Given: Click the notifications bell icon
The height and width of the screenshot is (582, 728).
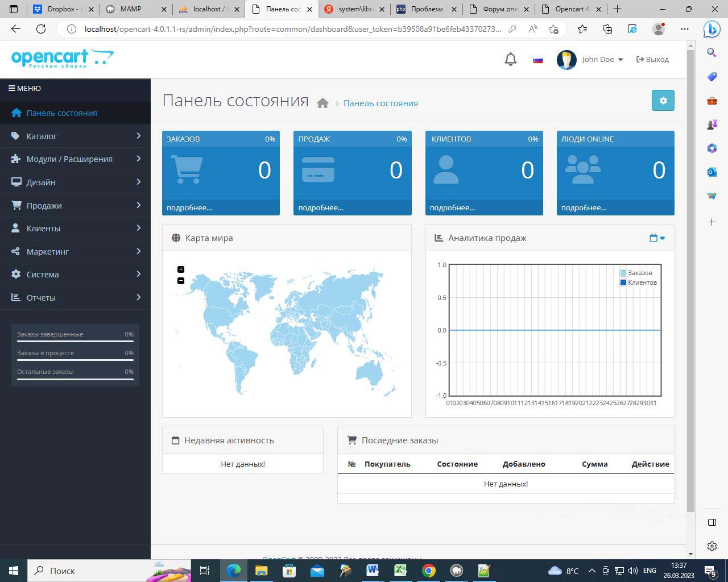Looking at the screenshot, I should coord(510,59).
